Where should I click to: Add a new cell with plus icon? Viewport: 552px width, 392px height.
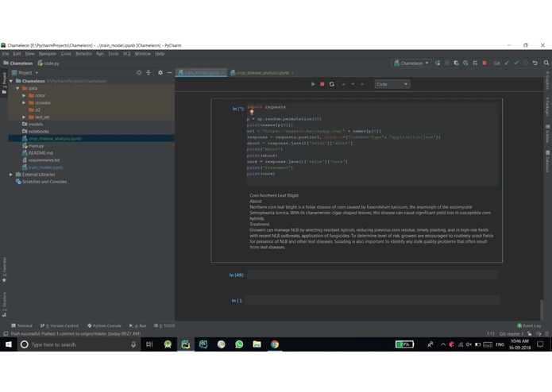[362, 84]
